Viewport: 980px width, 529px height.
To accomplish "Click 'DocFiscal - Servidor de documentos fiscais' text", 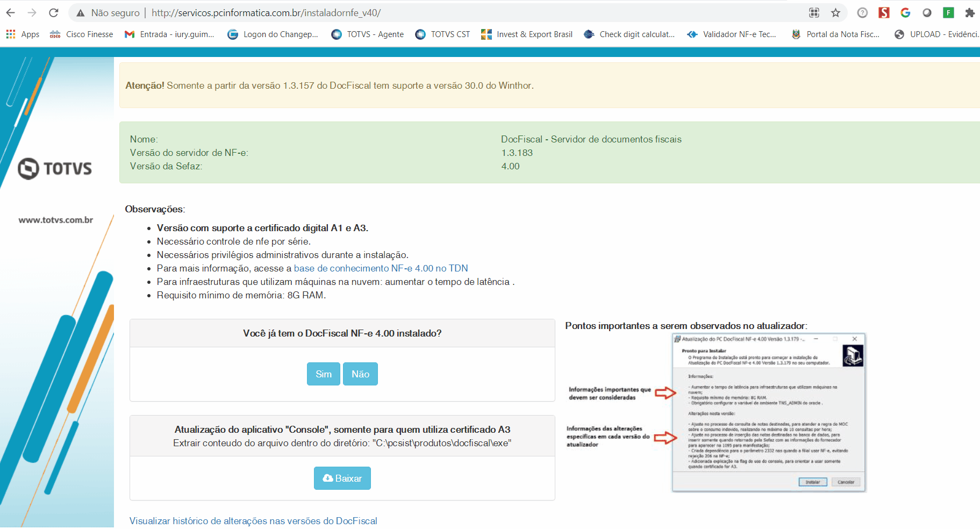I will (x=591, y=139).
